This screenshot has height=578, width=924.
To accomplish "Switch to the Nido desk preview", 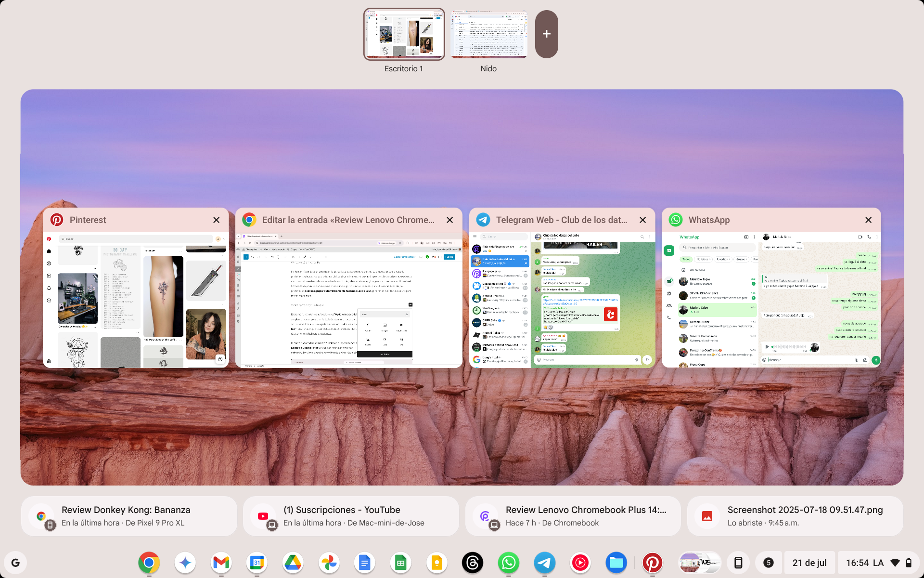I will [x=488, y=34].
